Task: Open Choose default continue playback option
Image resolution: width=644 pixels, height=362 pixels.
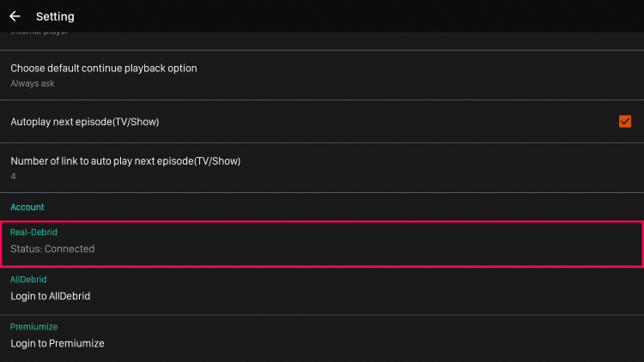Action: tap(104, 69)
